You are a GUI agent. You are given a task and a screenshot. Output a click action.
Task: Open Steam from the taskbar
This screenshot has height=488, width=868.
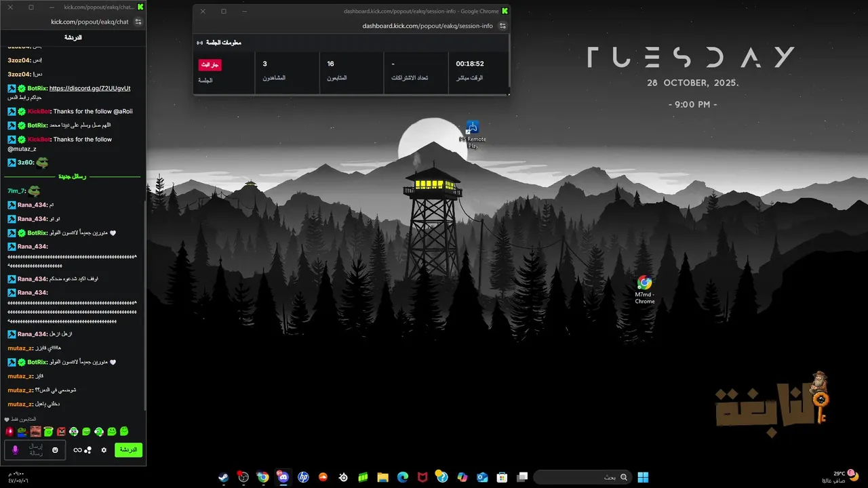click(223, 477)
